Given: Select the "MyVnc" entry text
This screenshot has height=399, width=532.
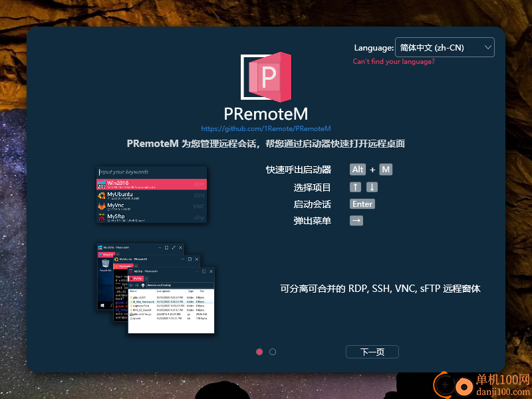Looking at the screenshot, I should (115, 205).
